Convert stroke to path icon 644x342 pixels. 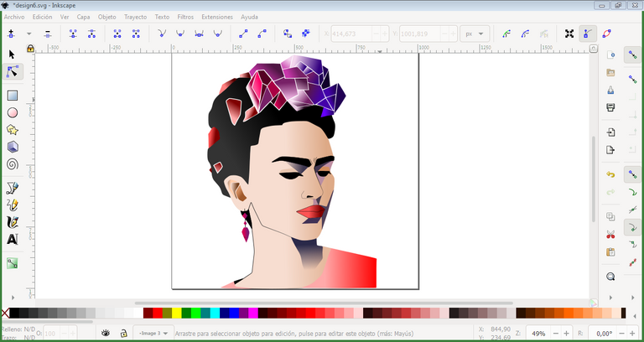(x=306, y=34)
